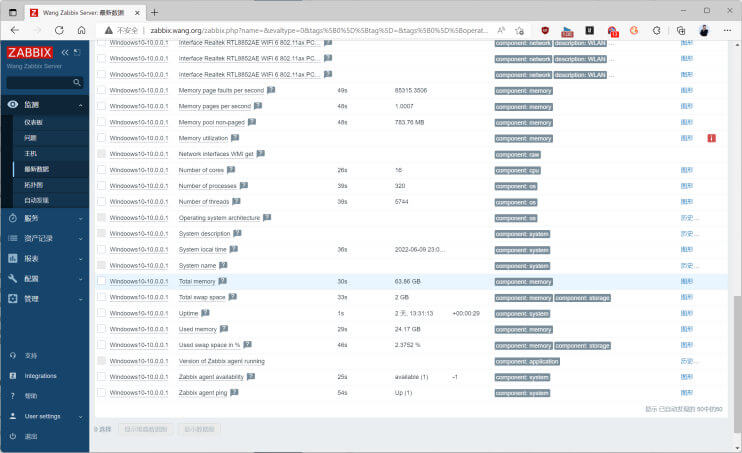
Task: Click the magnifier icon in sidebar search
Action: point(77,83)
